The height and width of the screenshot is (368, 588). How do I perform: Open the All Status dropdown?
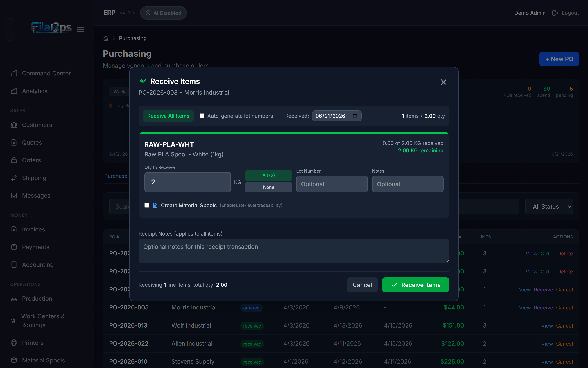coord(549,207)
